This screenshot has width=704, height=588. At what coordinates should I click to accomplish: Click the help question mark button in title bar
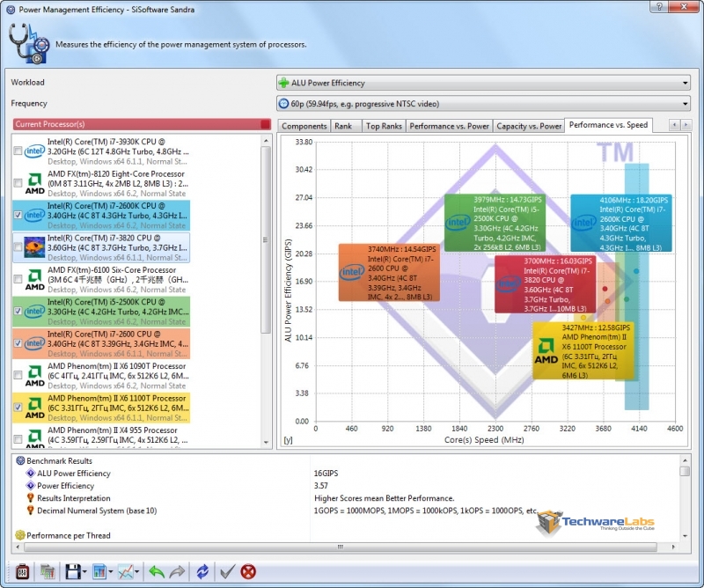tap(659, 6)
